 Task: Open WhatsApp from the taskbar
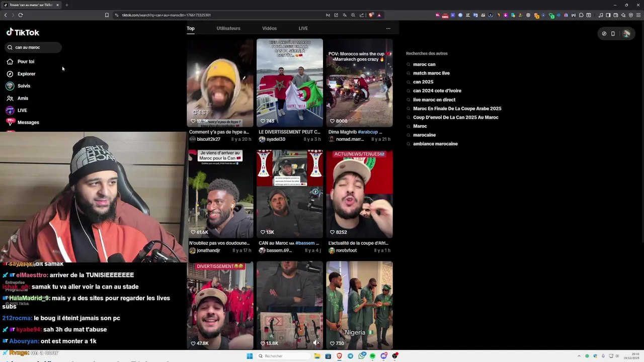coord(361,356)
